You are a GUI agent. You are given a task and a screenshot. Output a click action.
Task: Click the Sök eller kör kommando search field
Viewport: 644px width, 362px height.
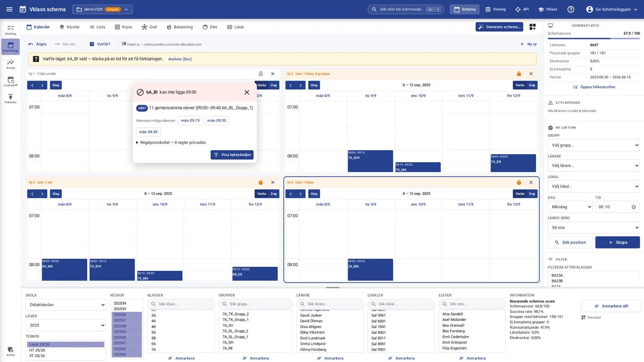(406, 9)
